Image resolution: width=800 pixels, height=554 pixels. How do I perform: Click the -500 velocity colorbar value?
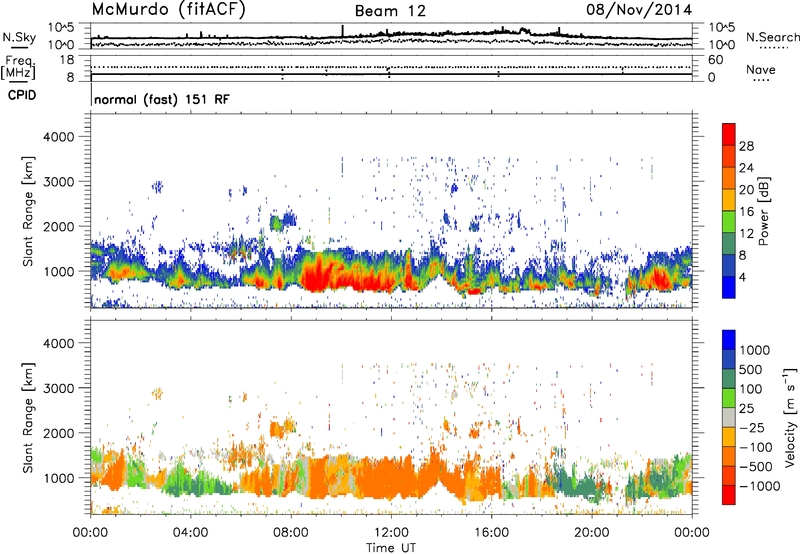[x=756, y=467]
